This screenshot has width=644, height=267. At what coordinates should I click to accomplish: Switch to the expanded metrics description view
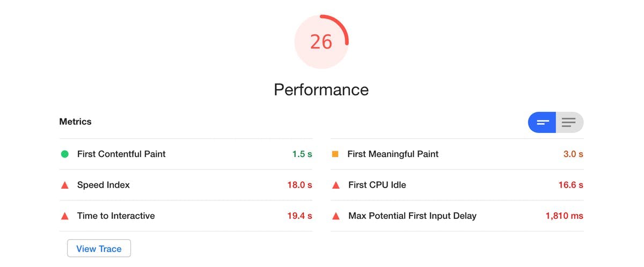[569, 122]
